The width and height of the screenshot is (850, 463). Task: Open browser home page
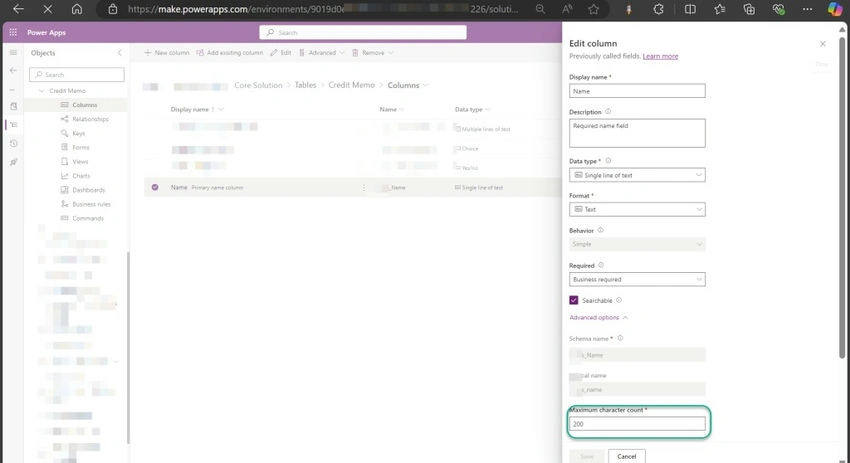click(77, 9)
